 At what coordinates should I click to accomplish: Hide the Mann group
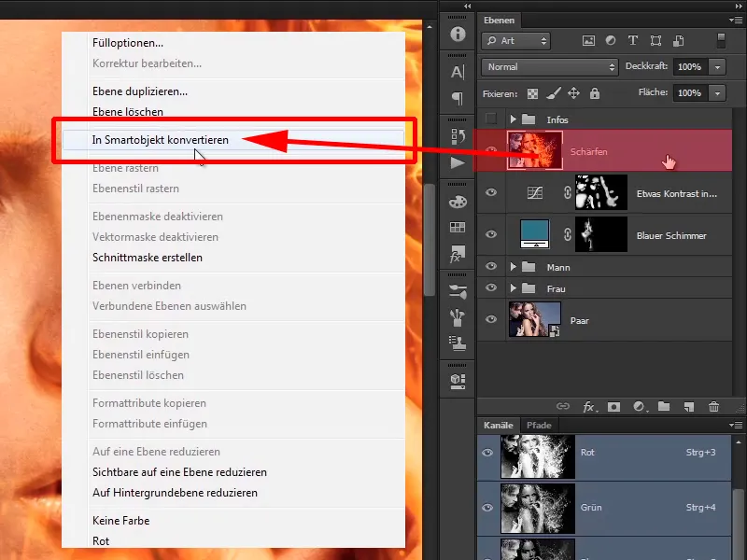(491, 267)
